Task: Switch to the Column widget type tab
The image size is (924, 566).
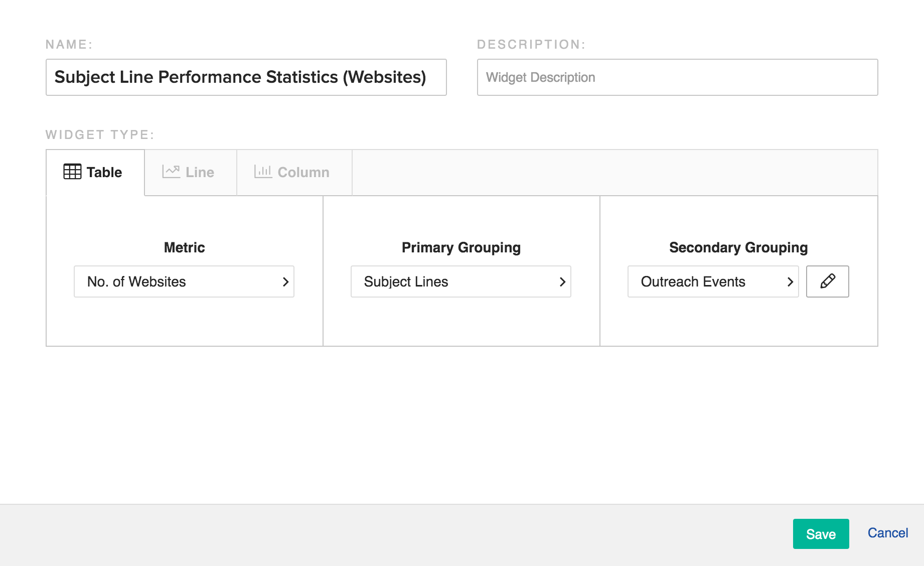Action: [x=294, y=172]
